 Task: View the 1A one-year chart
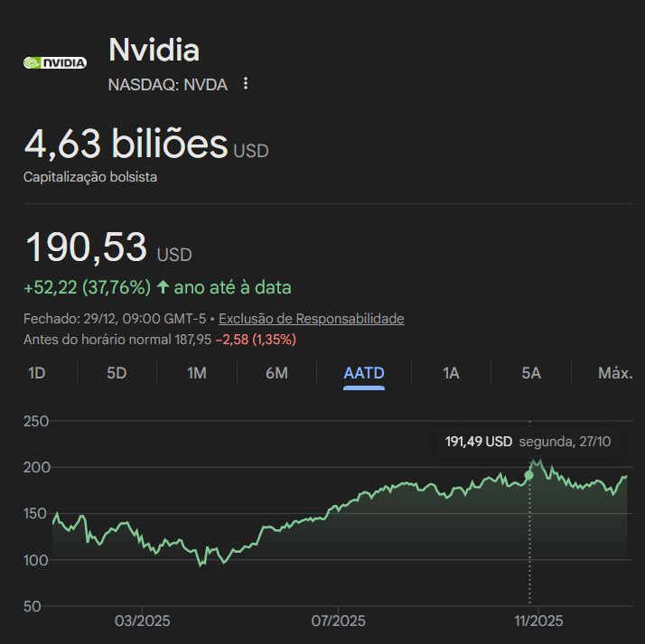(451, 373)
